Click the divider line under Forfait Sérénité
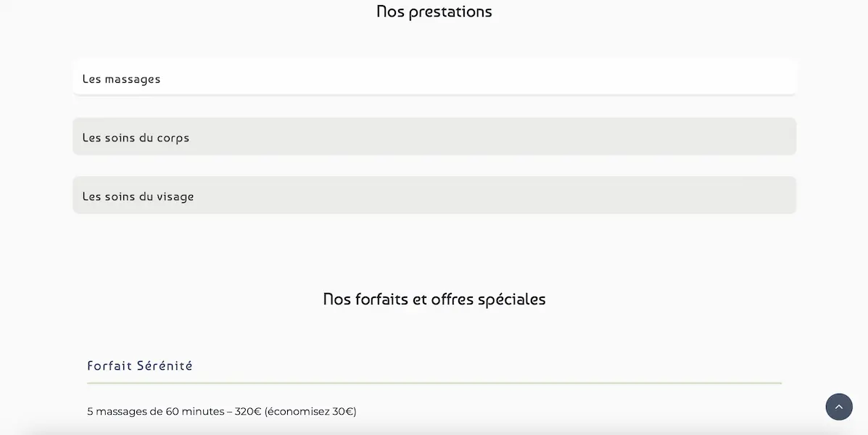Image resolution: width=868 pixels, height=435 pixels. coord(434,382)
